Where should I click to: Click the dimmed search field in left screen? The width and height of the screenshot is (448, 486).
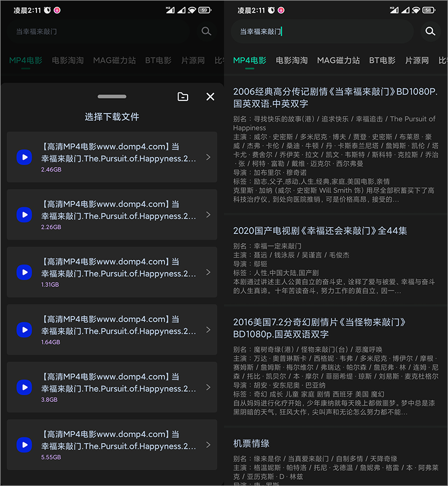[99, 31]
